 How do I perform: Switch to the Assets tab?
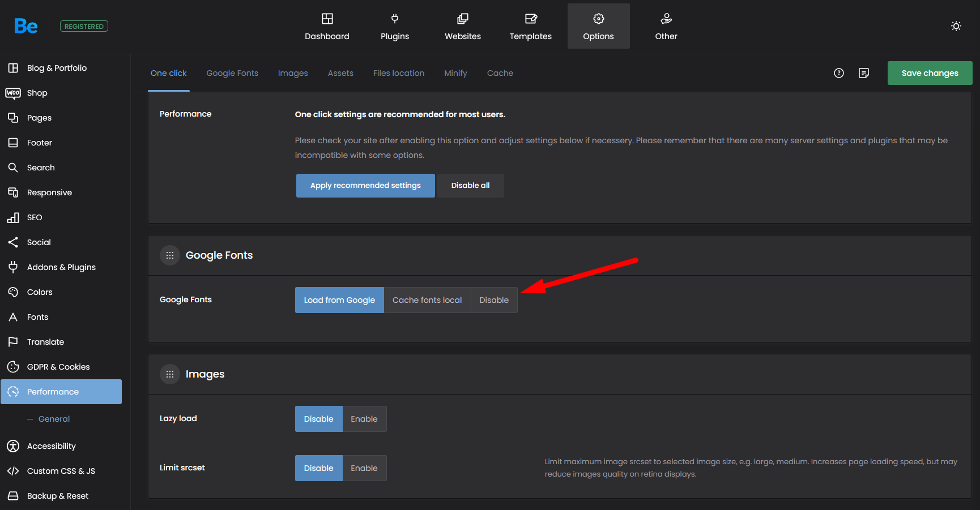340,73
